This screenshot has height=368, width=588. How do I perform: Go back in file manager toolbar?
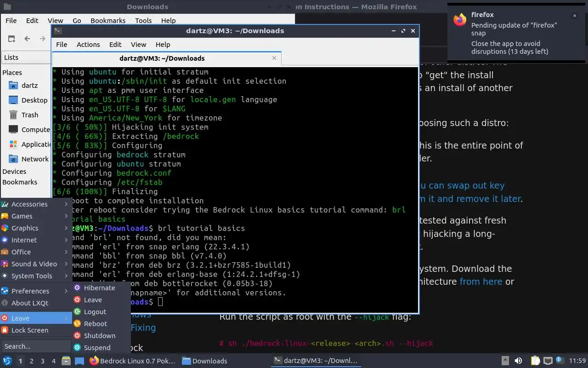[x=27, y=39]
